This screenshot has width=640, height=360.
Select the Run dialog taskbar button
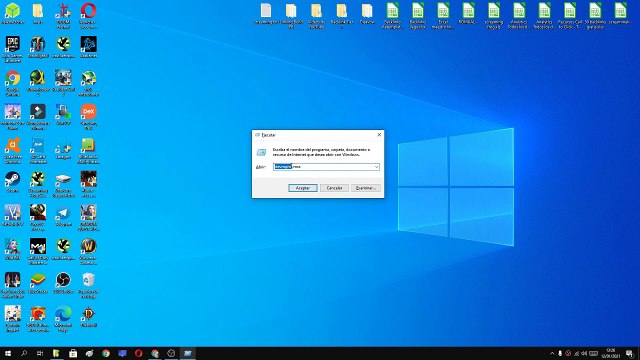point(188,353)
